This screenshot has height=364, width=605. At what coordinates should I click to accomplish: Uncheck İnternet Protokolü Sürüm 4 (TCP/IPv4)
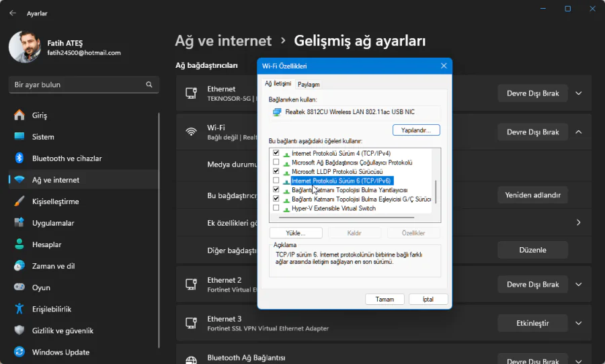tap(276, 152)
